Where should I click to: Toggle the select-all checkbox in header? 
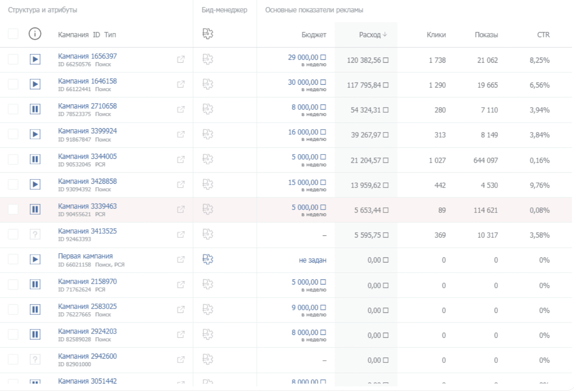[x=13, y=34]
